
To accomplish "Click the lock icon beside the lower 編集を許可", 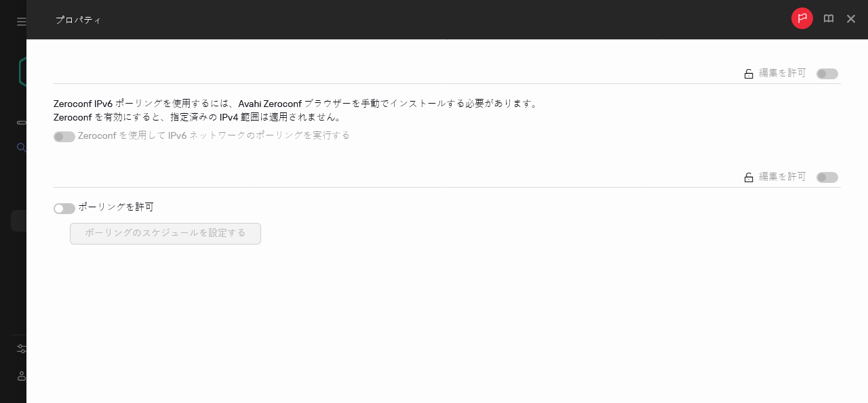I will coord(749,177).
